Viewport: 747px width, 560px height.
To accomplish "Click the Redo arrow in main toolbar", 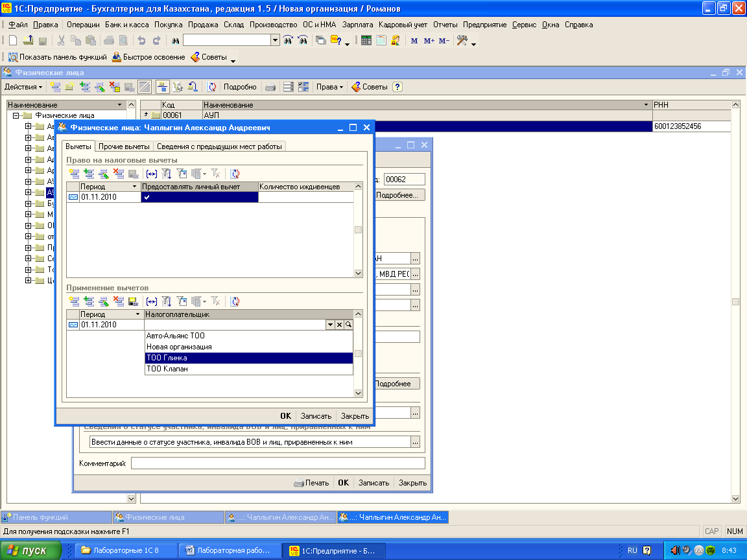I will pyautogui.click(x=156, y=40).
